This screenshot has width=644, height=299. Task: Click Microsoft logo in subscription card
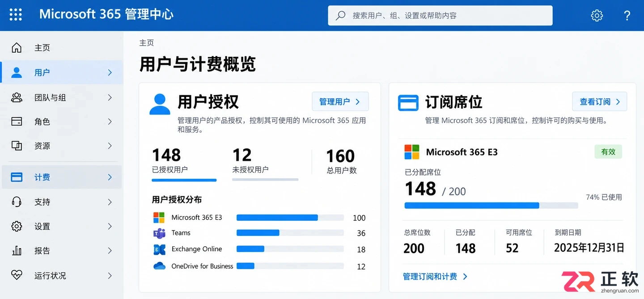(411, 152)
